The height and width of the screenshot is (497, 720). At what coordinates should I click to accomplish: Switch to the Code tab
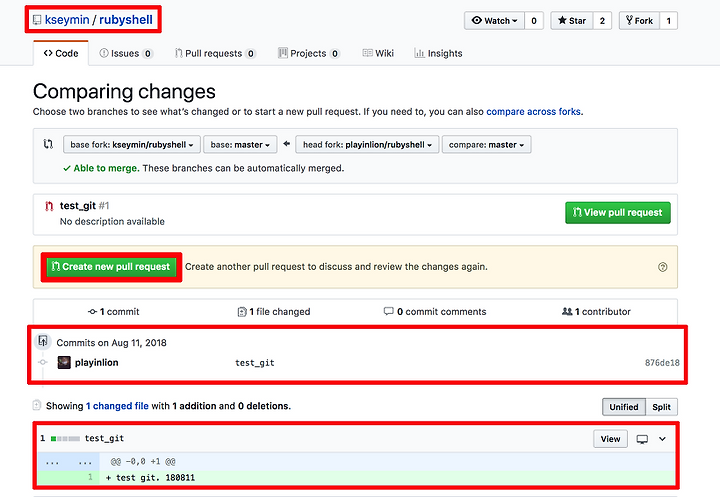click(x=61, y=53)
